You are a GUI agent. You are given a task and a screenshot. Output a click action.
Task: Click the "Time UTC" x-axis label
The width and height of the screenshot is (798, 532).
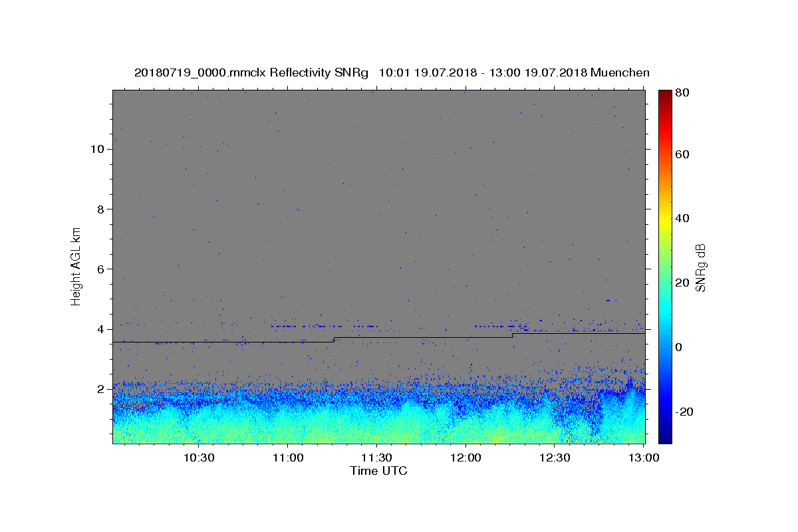(378, 471)
